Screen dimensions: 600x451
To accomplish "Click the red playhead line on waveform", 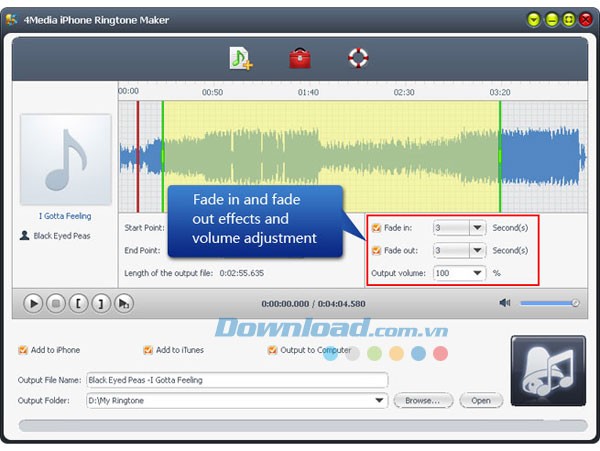I will click(138, 156).
